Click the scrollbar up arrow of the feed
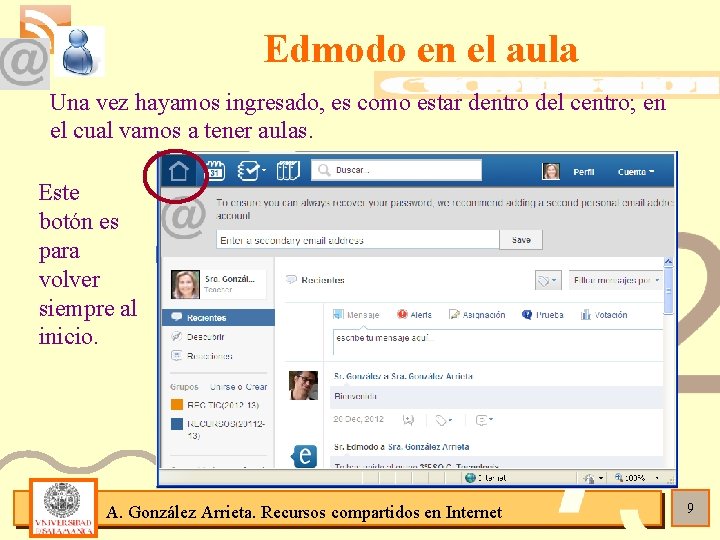This screenshot has height=540, width=720. point(669,262)
